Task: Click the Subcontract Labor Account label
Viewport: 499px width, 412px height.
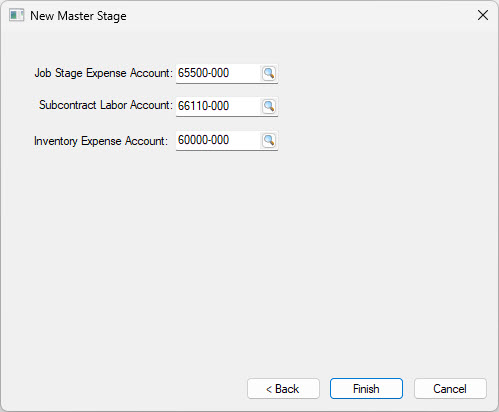Action: point(106,105)
